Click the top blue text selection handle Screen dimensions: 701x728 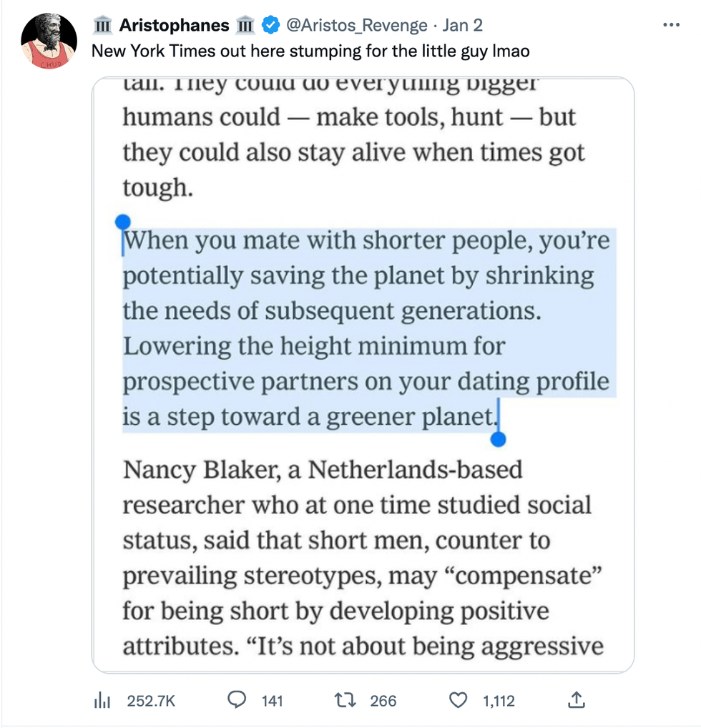point(122,222)
